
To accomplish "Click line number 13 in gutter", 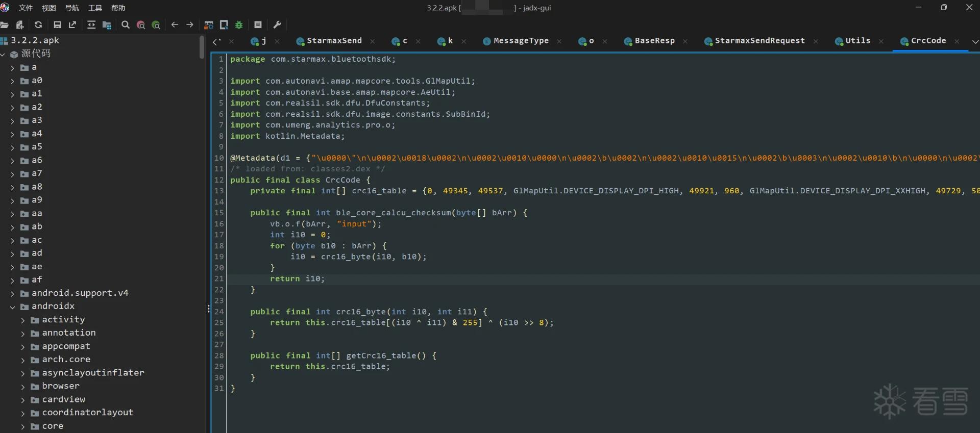I will (219, 191).
